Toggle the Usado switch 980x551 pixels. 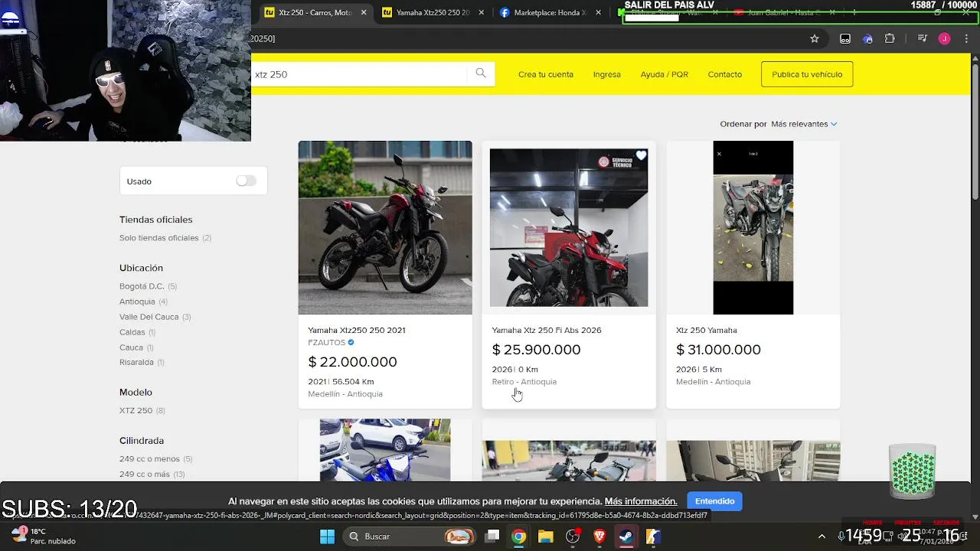(246, 181)
